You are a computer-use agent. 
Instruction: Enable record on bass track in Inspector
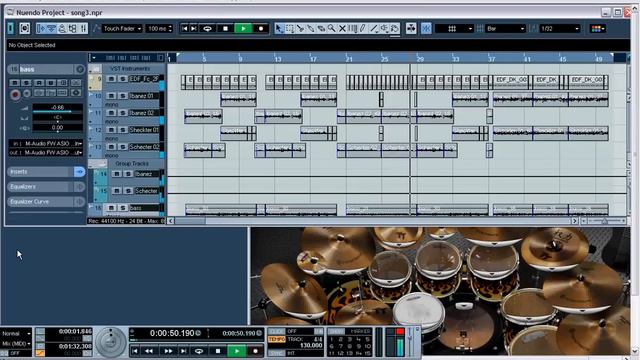click(x=15, y=95)
